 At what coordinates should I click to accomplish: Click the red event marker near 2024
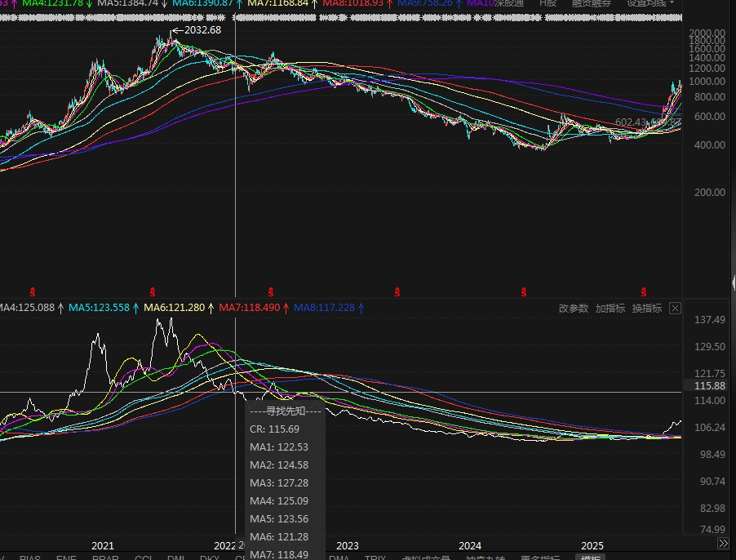coord(521,291)
